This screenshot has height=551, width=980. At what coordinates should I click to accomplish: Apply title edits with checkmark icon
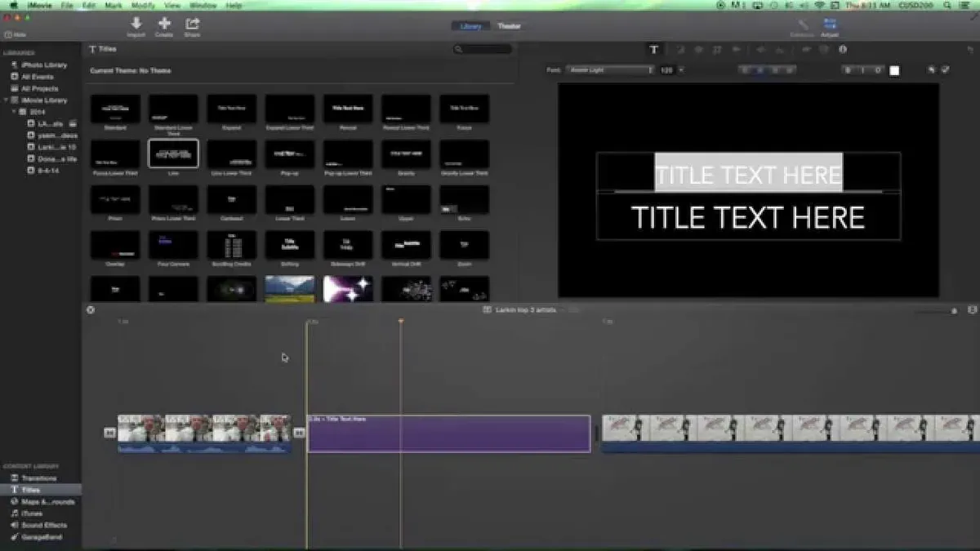pyautogui.click(x=945, y=70)
